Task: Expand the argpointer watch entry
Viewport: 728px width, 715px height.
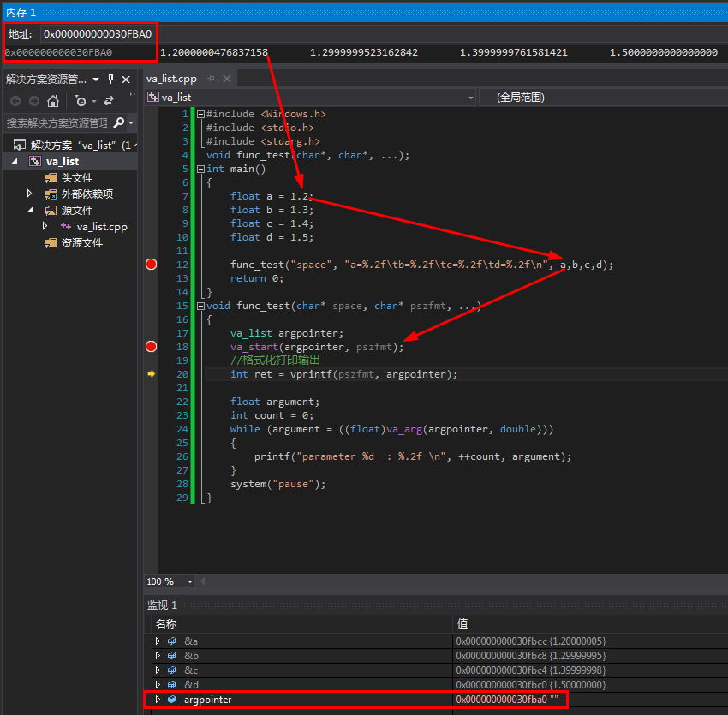Action: pyautogui.click(x=158, y=700)
